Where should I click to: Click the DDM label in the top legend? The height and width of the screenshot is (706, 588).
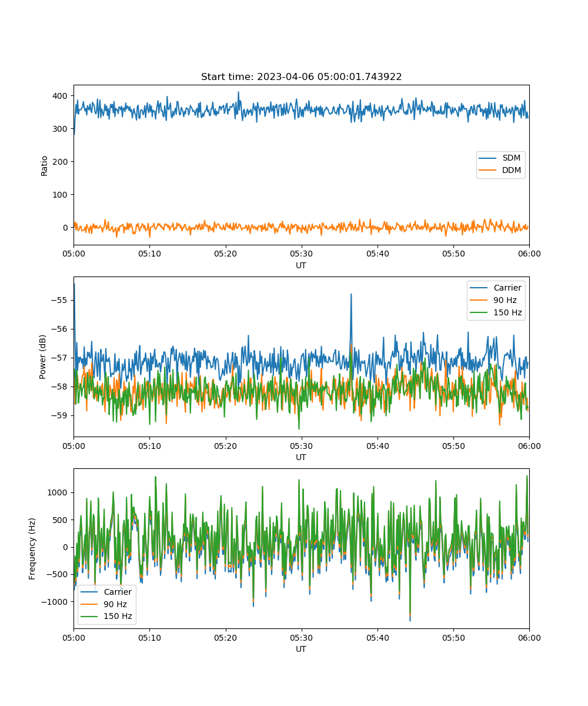[x=511, y=170]
